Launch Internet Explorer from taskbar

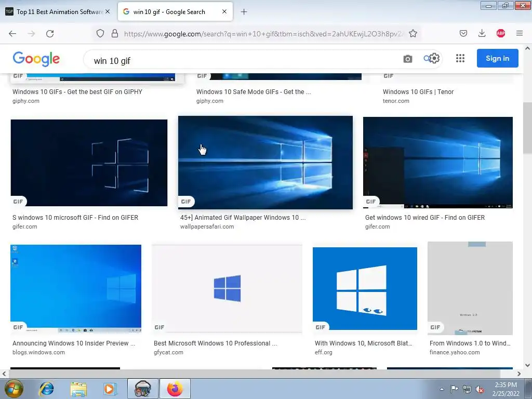[46, 389]
